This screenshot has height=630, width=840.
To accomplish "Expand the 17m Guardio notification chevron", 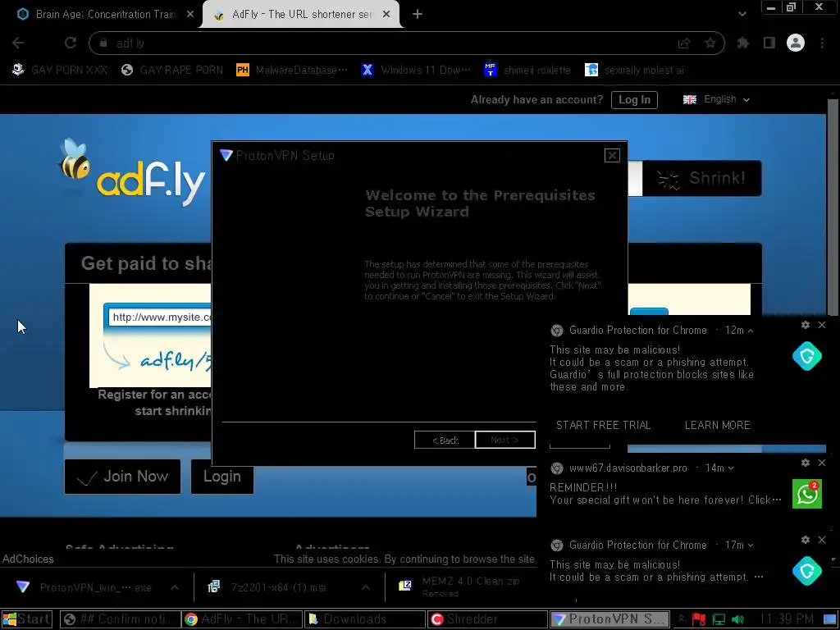I will [751, 546].
